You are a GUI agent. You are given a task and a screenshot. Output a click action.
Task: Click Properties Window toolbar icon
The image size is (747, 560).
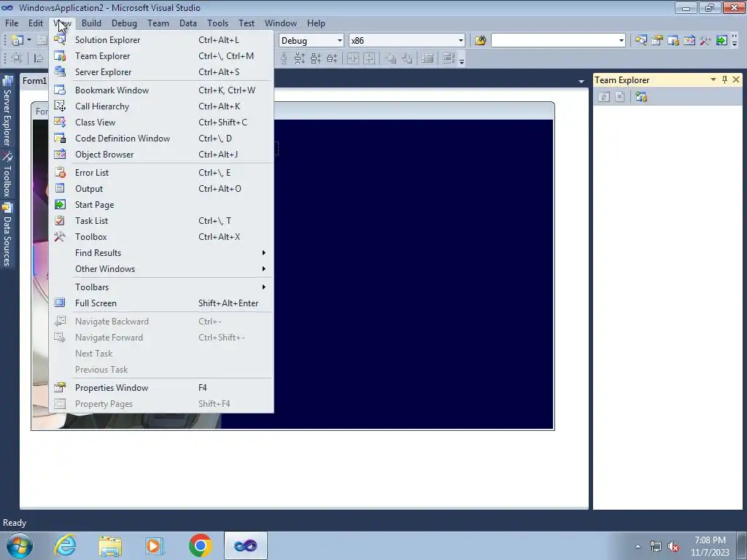pos(657,41)
